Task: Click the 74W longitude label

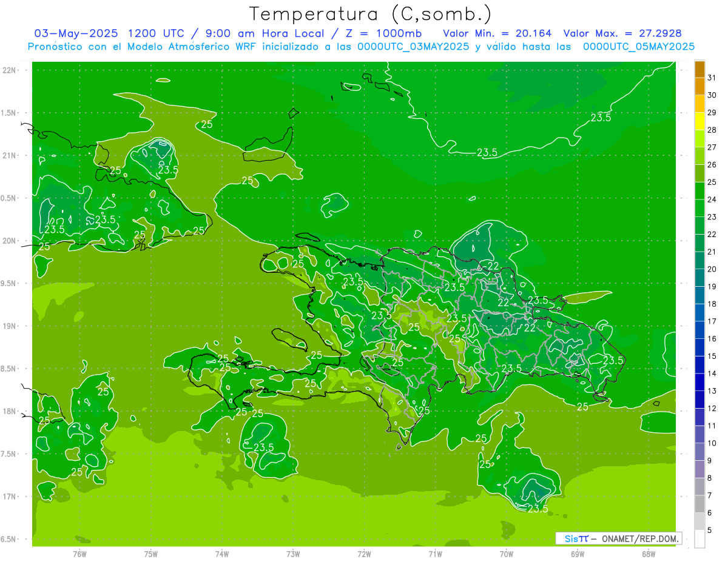Action: pyautogui.click(x=222, y=554)
